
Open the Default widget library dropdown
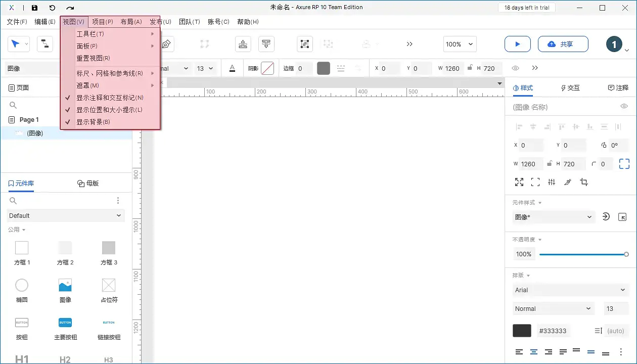tap(66, 215)
